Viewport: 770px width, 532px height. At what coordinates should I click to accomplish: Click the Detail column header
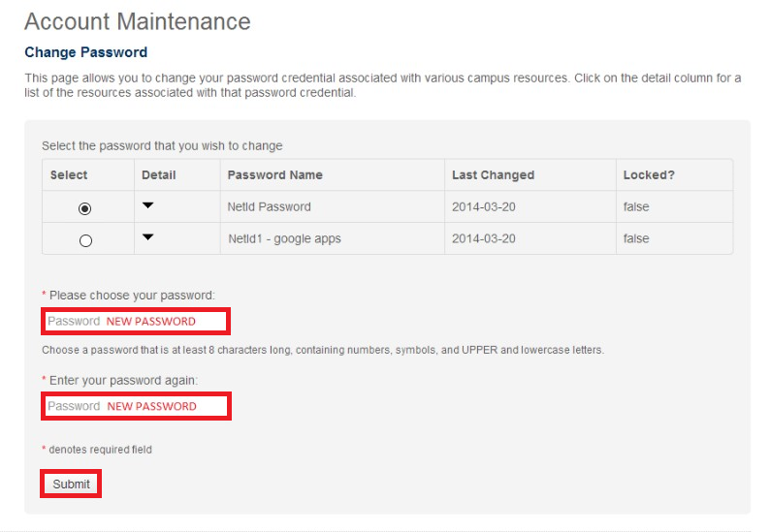[159, 175]
